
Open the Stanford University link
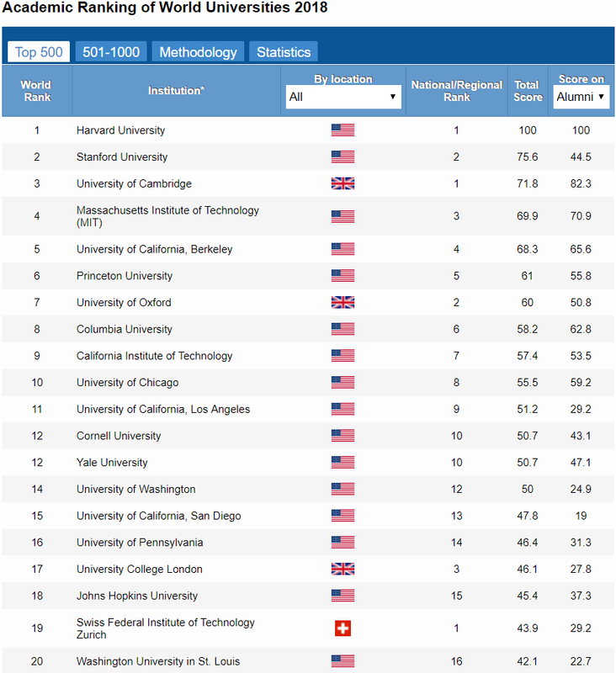(122, 156)
